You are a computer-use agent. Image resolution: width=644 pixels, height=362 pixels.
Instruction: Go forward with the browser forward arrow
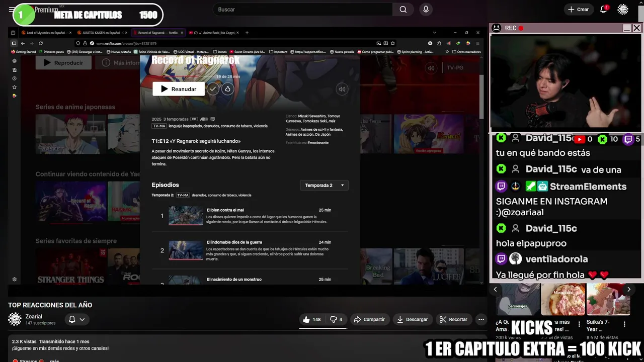click(x=31, y=43)
